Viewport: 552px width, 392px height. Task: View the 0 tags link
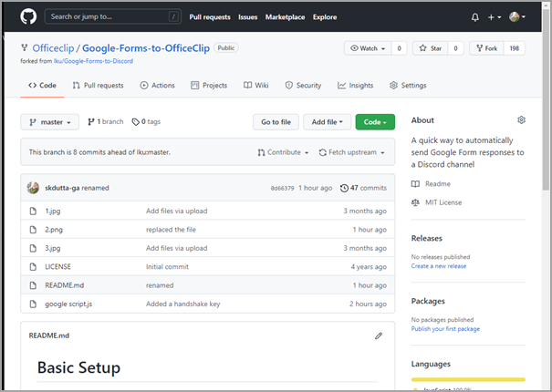point(146,122)
